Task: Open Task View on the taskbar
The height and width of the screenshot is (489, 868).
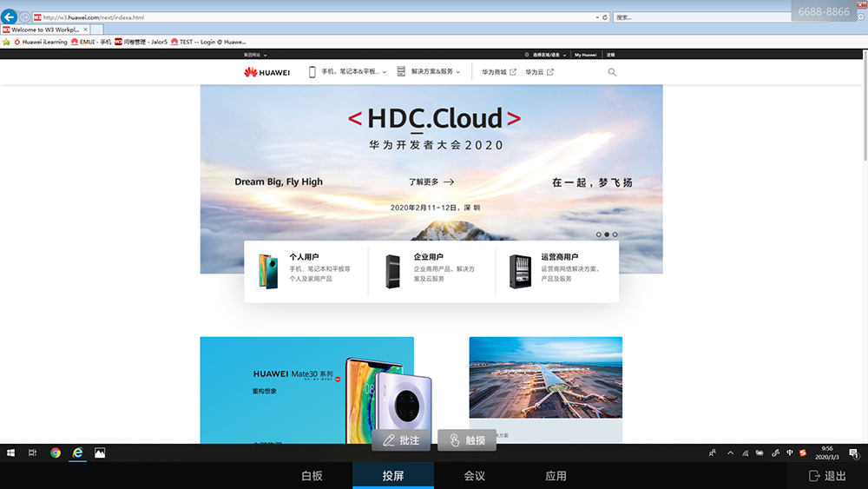Action: pos(32,453)
